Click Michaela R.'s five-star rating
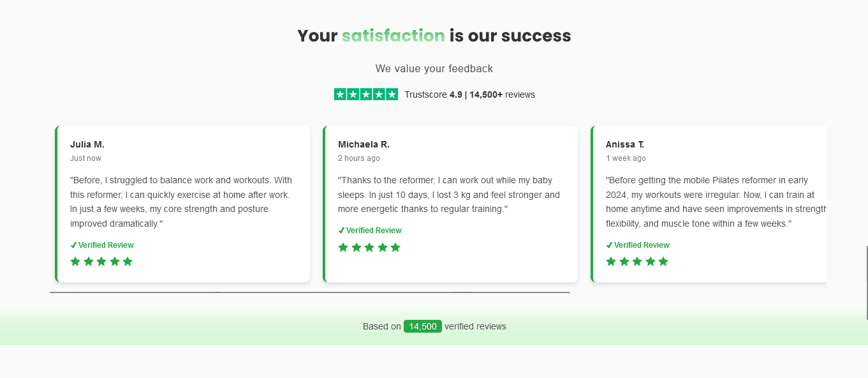 click(x=369, y=247)
